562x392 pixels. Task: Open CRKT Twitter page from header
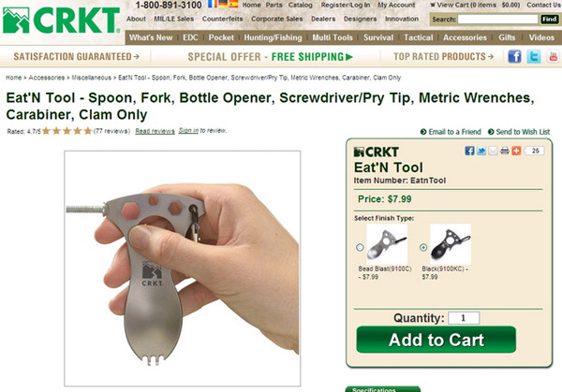(x=534, y=56)
